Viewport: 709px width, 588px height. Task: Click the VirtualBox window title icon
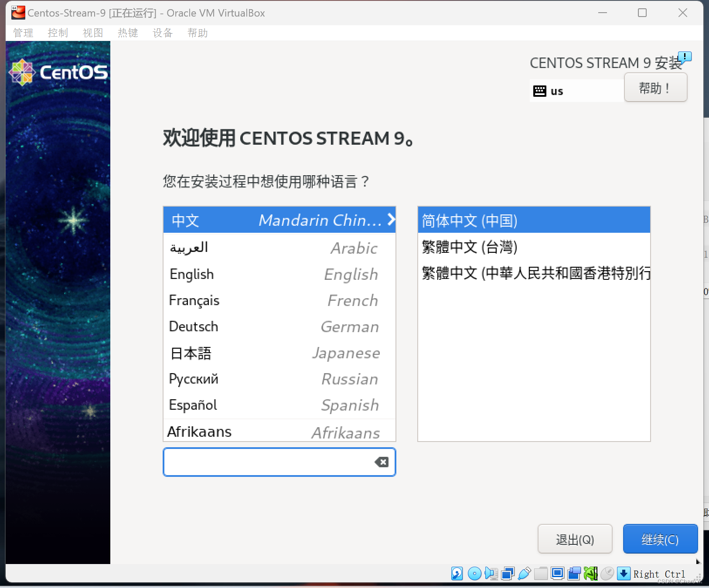point(18,13)
